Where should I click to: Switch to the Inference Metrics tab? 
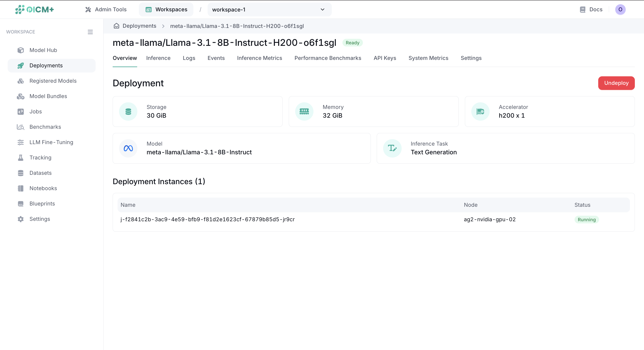260,58
